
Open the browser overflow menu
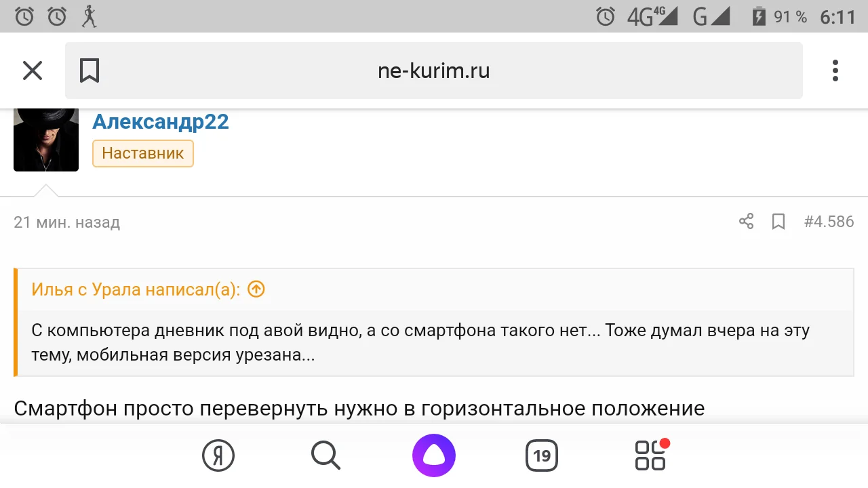click(x=835, y=70)
